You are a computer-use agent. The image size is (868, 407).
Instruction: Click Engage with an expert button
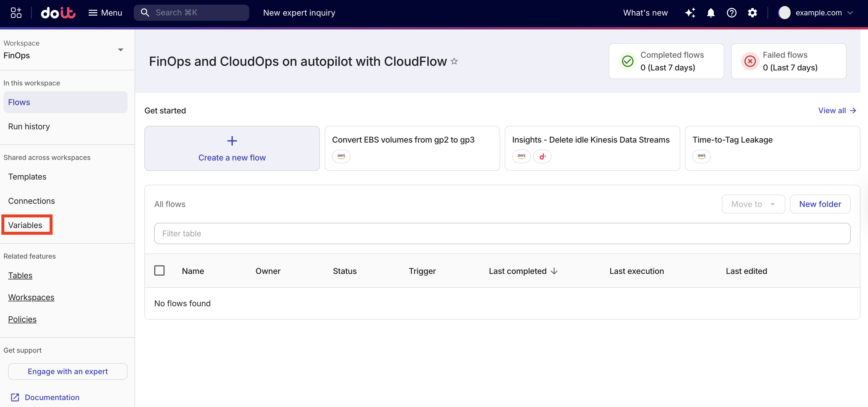pyautogui.click(x=68, y=371)
